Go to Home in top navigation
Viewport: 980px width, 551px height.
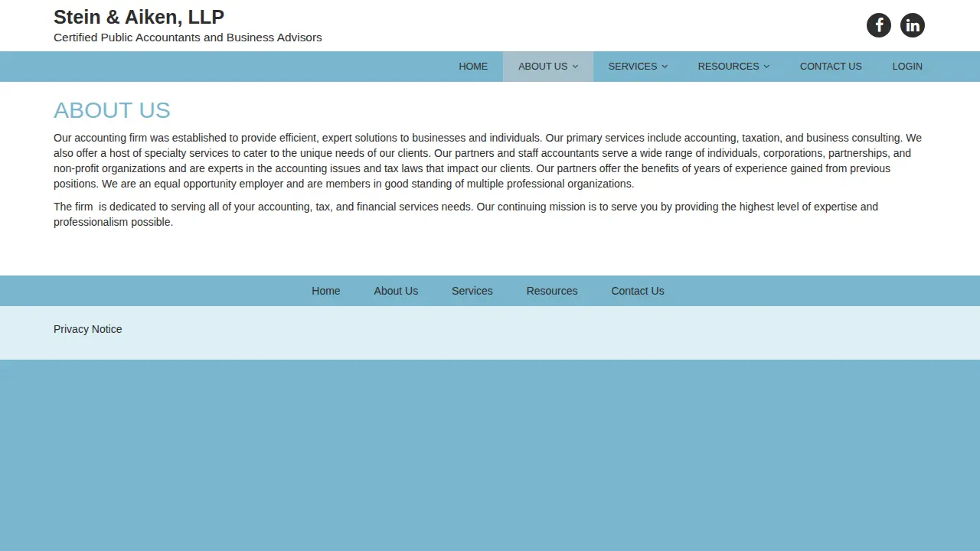tap(473, 67)
